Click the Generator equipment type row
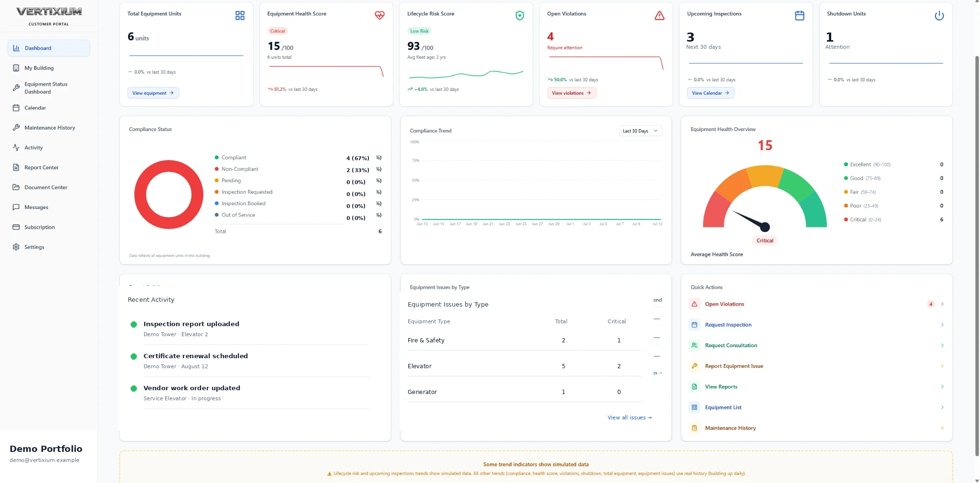The height and width of the screenshot is (483, 980). (524, 392)
